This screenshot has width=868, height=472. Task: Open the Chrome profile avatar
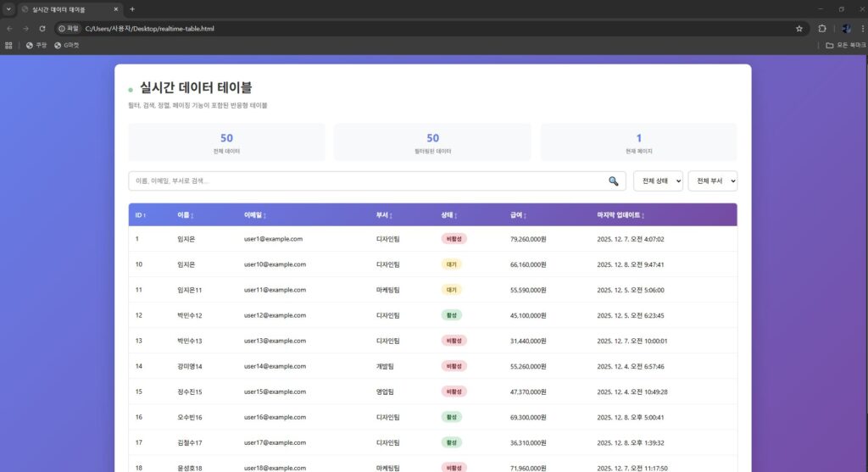(x=846, y=28)
